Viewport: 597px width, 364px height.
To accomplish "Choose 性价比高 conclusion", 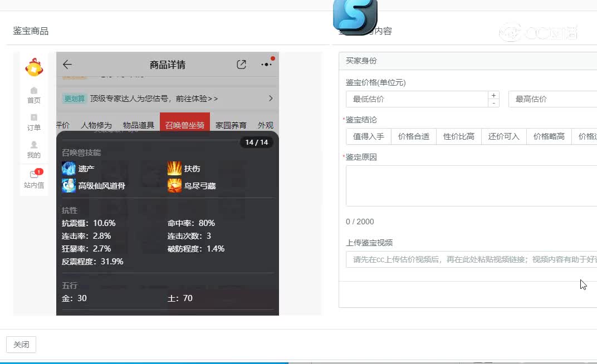I will point(459,136).
